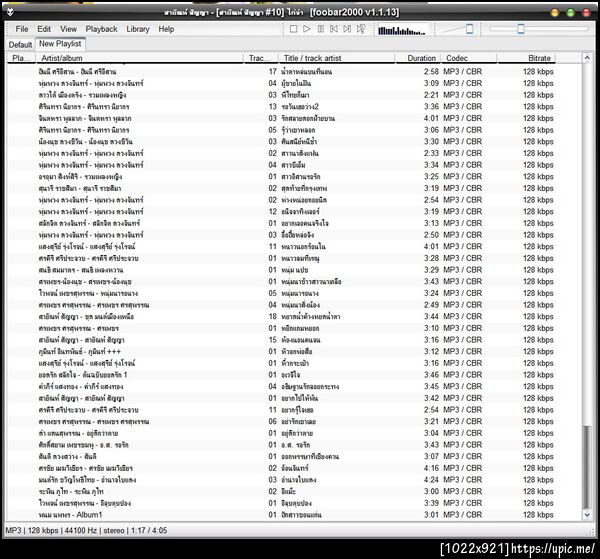This screenshot has height=559, width=600.
Task: Select track number 06 lasting 3:21
Action: point(295,422)
